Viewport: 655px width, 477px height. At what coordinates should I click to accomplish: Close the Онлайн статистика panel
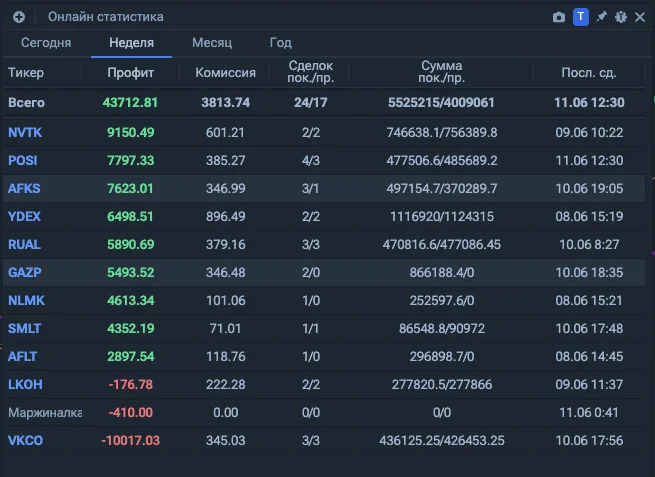[640, 17]
